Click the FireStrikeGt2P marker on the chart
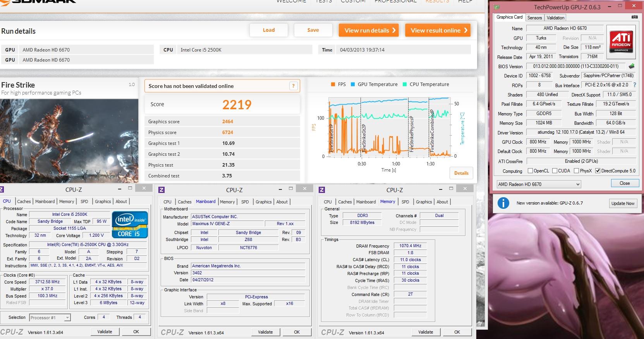The width and height of the screenshot is (644, 339). click(x=363, y=138)
